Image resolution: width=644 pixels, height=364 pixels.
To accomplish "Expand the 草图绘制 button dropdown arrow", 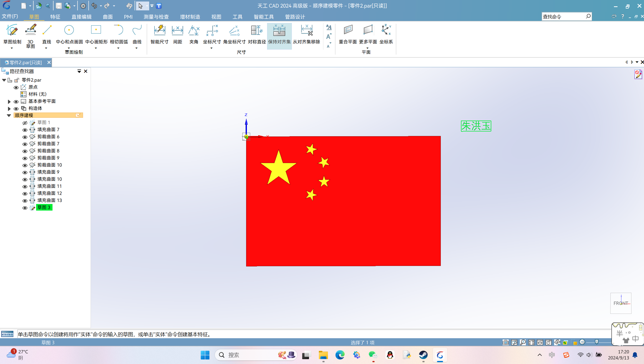I will (x=12, y=48).
